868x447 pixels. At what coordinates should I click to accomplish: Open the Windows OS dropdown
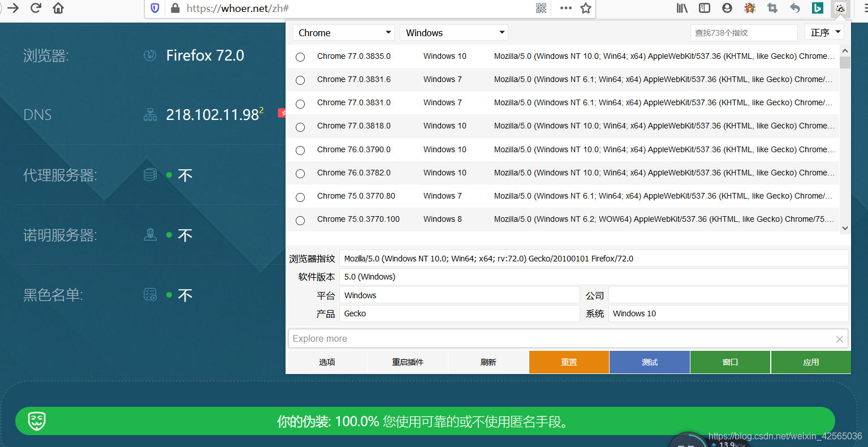(x=454, y=33)
